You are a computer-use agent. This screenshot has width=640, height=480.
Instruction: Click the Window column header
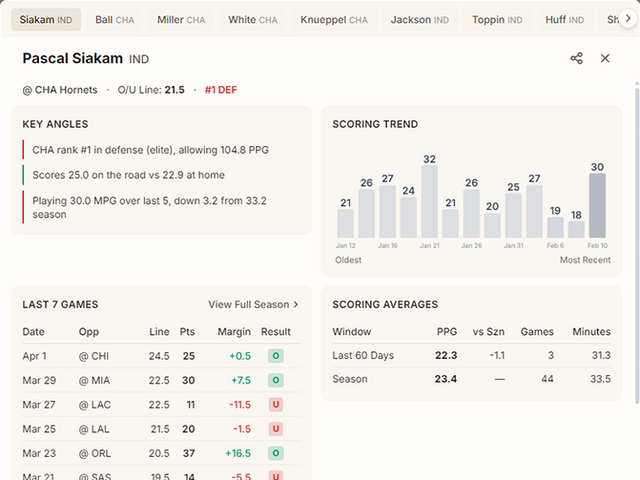(352, 331)
